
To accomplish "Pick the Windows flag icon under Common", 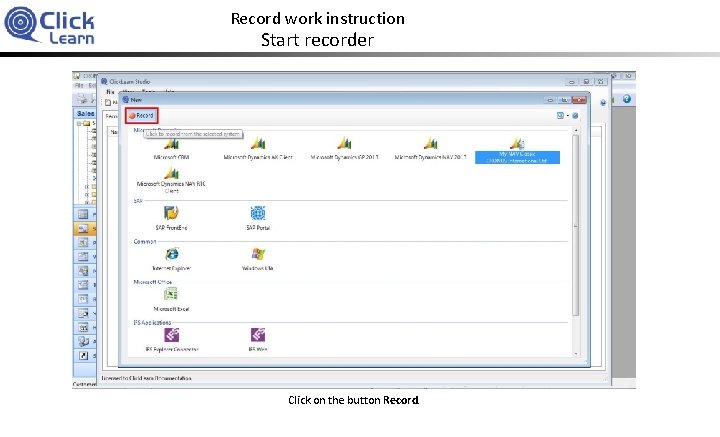I will tap(258, 254).
